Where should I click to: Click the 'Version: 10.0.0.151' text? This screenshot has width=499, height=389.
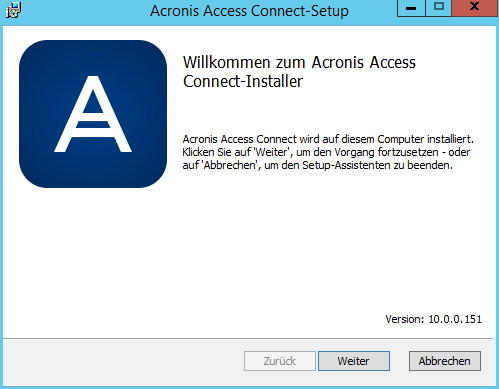click(433, 319)
